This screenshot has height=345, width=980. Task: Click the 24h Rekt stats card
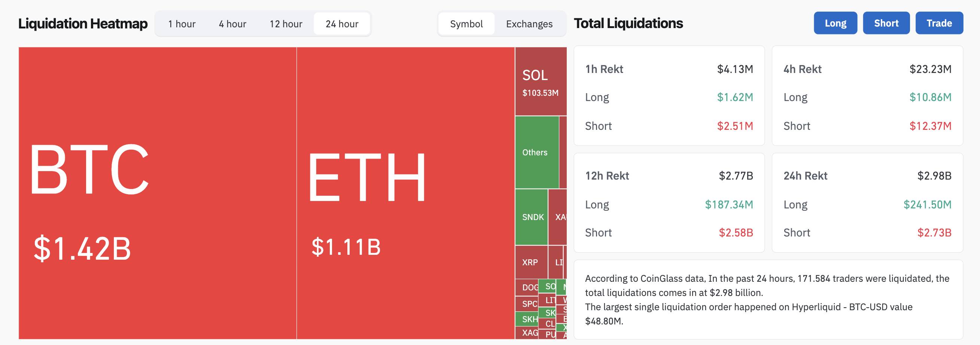click(867, 203)
